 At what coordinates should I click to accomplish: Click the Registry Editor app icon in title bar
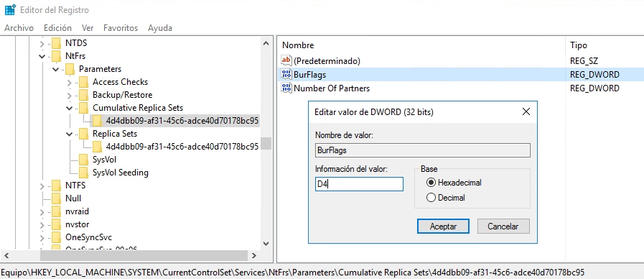pos(10,10)
